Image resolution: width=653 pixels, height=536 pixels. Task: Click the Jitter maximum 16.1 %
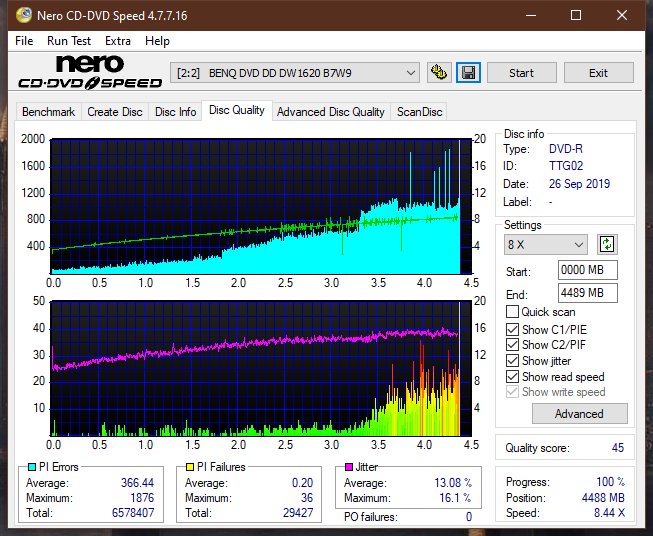coord(456,498)
